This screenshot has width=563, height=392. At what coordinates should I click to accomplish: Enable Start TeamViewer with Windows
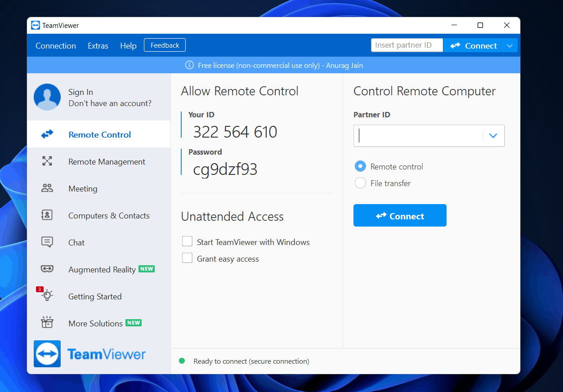pos(187,241)
